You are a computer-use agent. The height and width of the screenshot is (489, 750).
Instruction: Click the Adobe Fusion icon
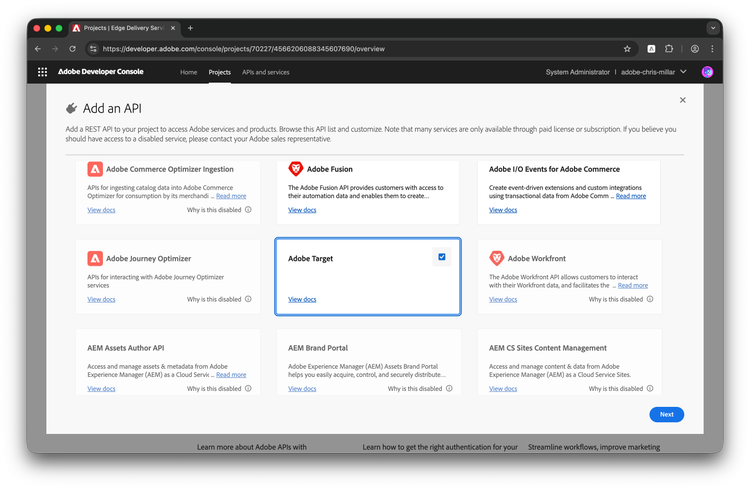point(295,169)
